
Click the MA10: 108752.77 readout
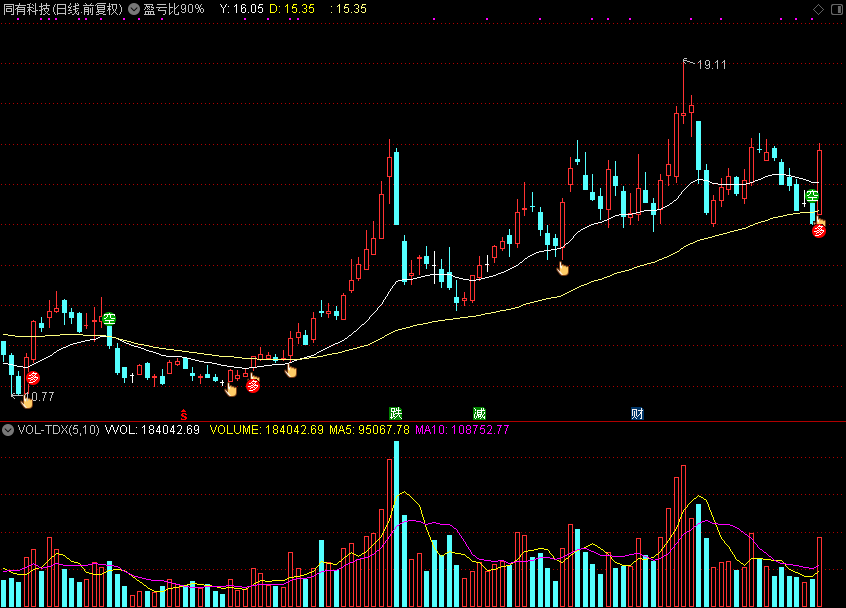(462, 430)
